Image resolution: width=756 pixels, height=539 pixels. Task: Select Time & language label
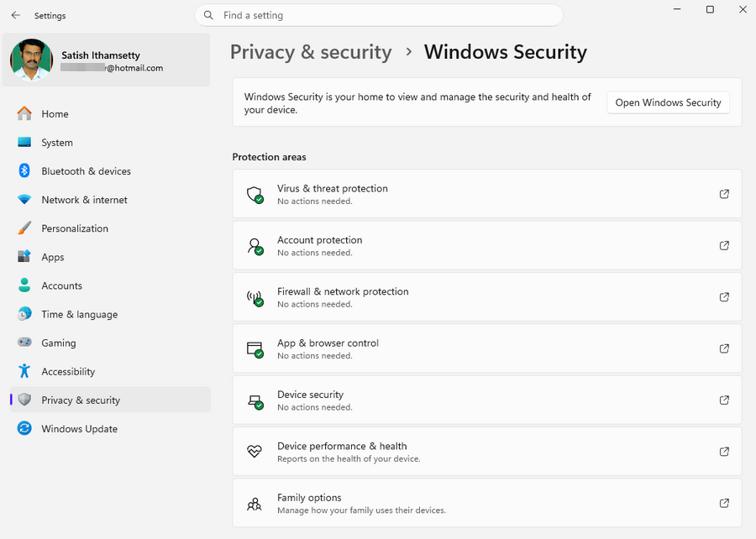(x=80, y=315)
